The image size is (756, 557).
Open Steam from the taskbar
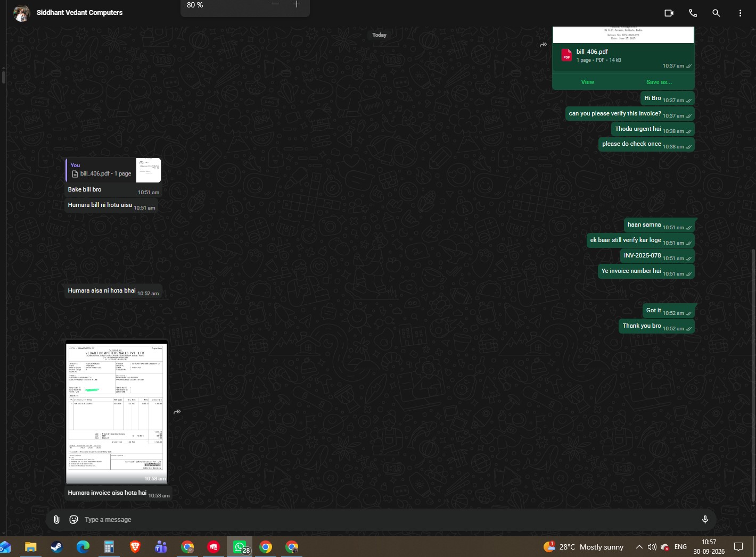(56, 547)
